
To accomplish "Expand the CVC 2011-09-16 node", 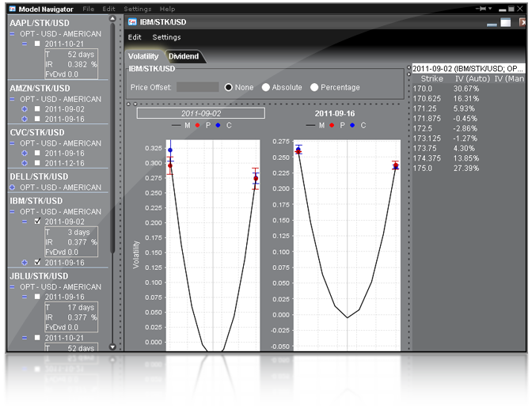I will click(25, 153).
